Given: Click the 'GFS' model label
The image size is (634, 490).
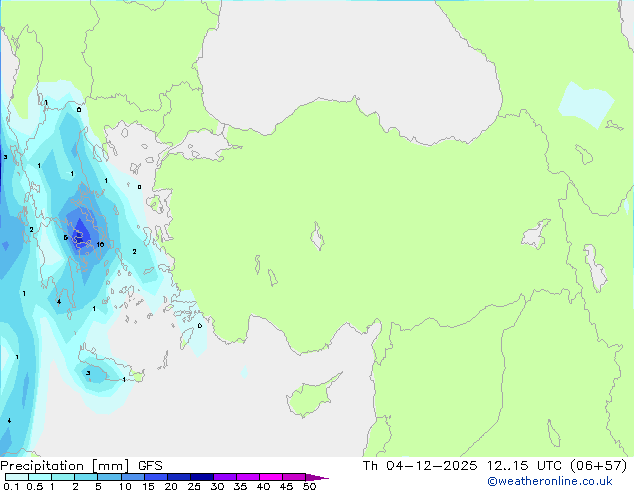Looking at the screenshot, I should (150, 466).
